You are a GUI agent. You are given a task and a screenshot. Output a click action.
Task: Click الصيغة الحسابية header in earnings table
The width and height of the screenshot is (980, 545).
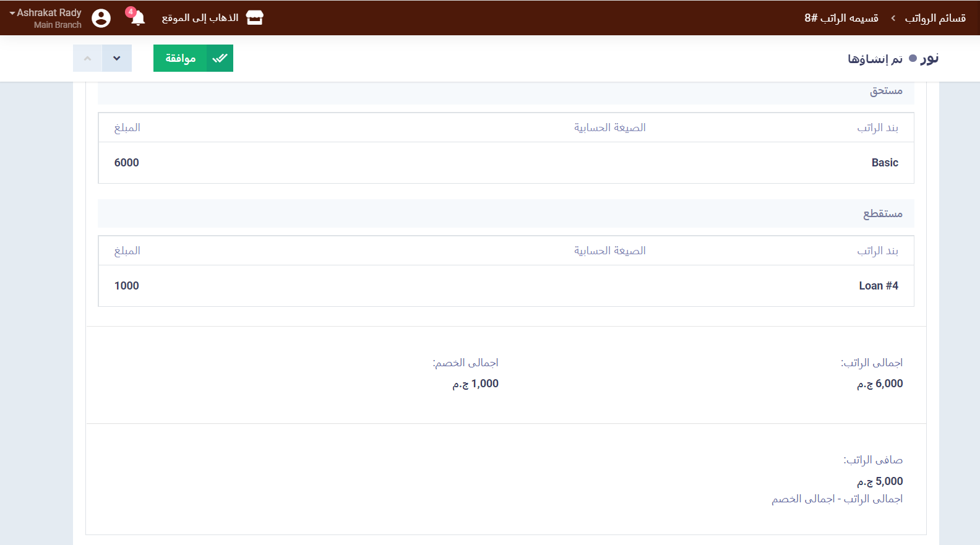click(x=609, y=127)
